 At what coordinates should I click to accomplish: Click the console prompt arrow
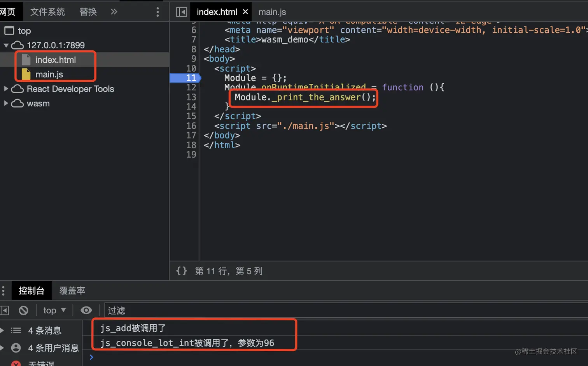pyautogui.click(x=91, y=357)
